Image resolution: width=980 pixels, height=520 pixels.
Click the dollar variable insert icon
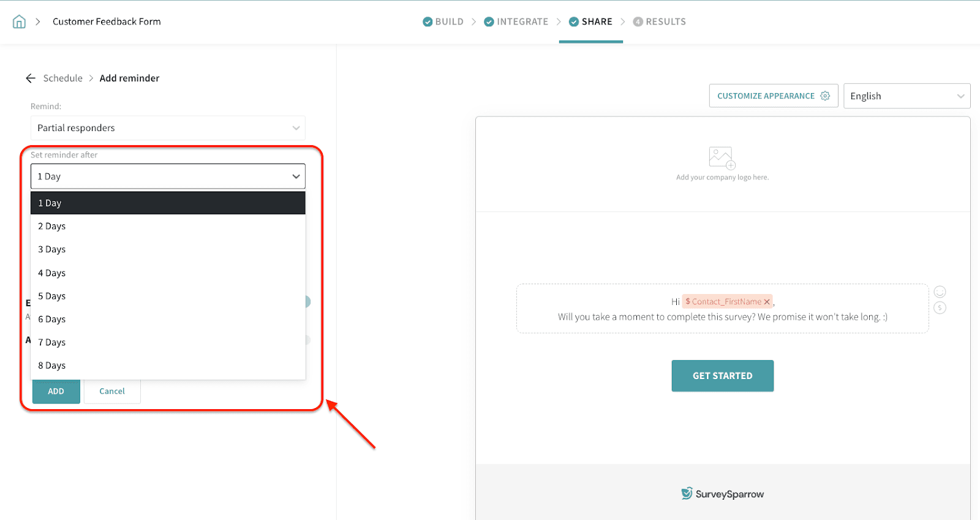pyautogui.click(x=940, y=308)
